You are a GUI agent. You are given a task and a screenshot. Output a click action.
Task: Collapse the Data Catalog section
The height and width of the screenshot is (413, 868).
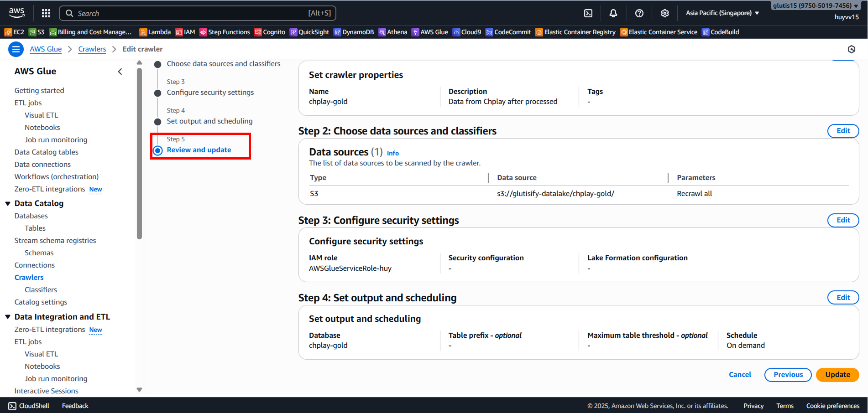(8, 204)
